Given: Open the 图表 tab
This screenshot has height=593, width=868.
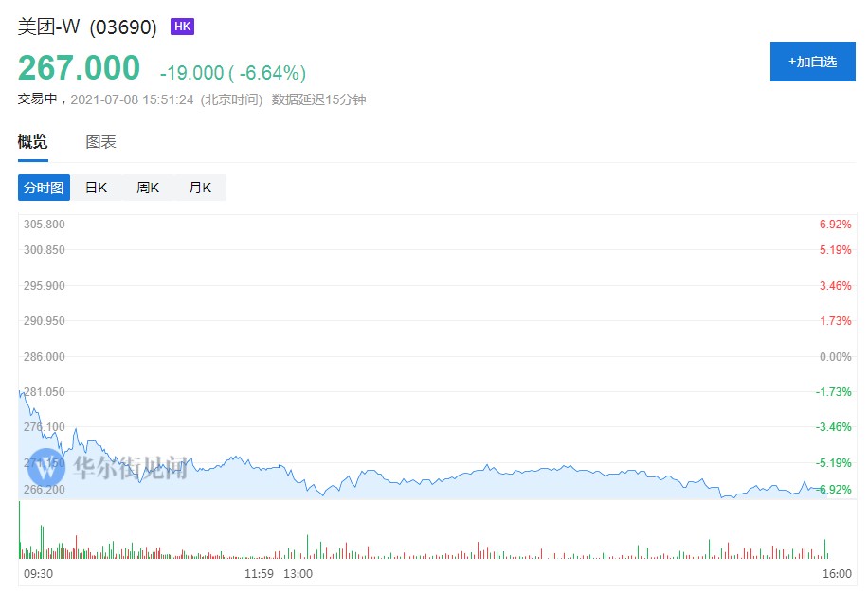Looking at the screenshot, I should click(100, 142).
